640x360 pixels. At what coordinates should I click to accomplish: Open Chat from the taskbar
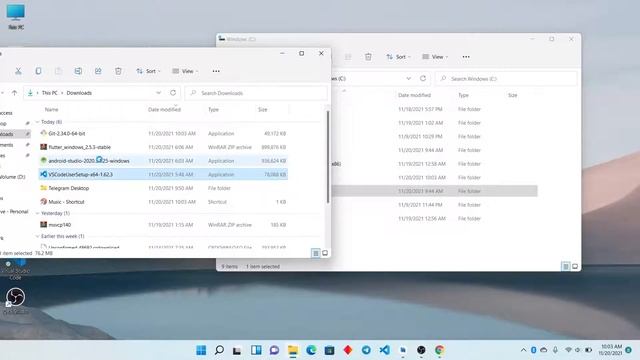tap(274, 350)
